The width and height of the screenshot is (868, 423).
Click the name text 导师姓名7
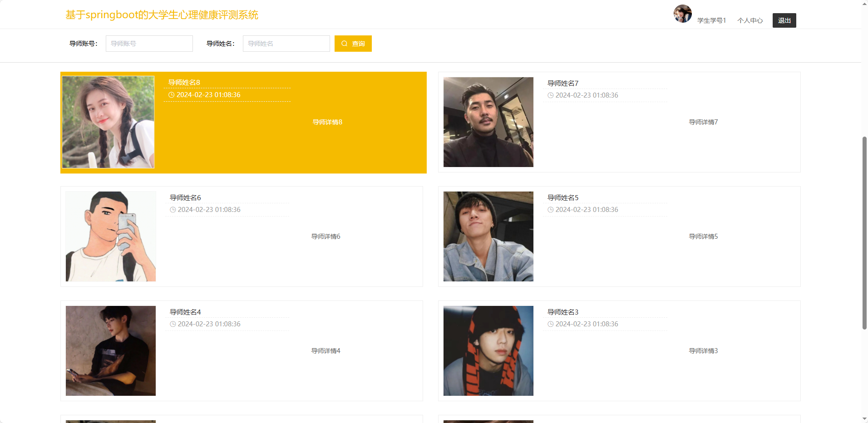563,83
